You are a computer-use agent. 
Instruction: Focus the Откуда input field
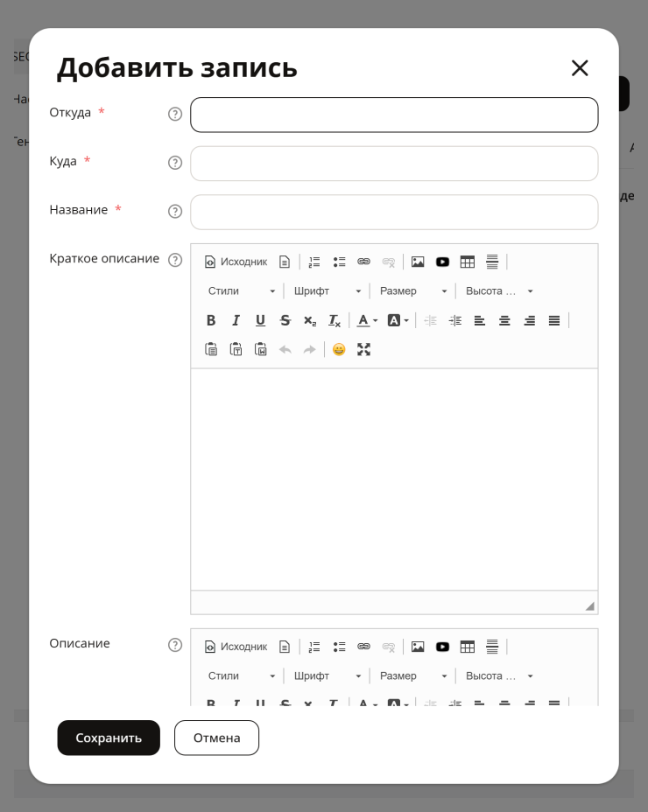click(x=394, y=115)
